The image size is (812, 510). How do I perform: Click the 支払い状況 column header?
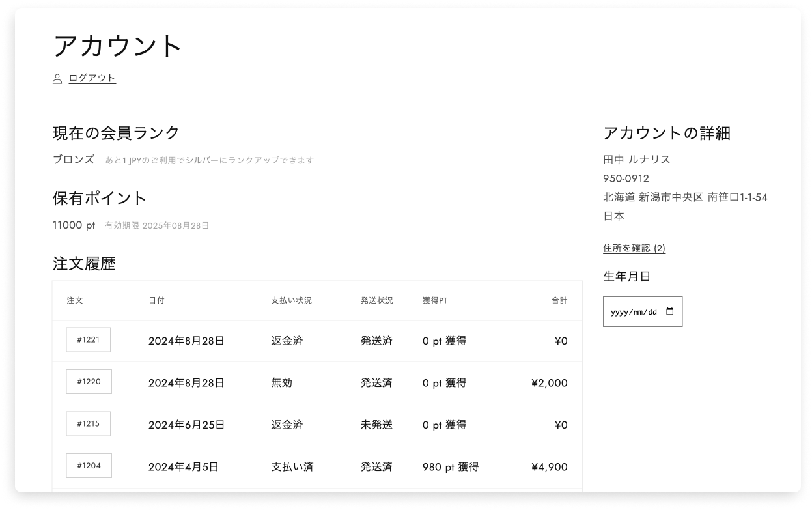(291, 300)
